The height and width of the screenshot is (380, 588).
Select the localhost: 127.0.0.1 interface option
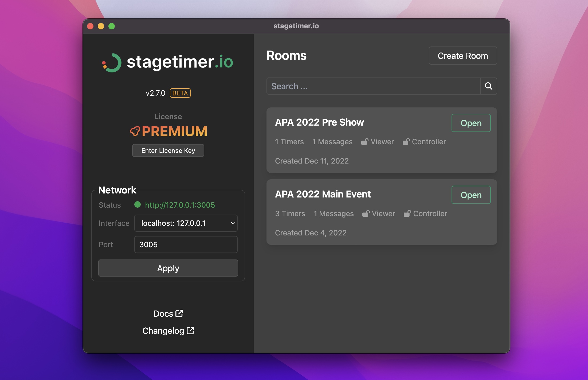click(186, 223)
